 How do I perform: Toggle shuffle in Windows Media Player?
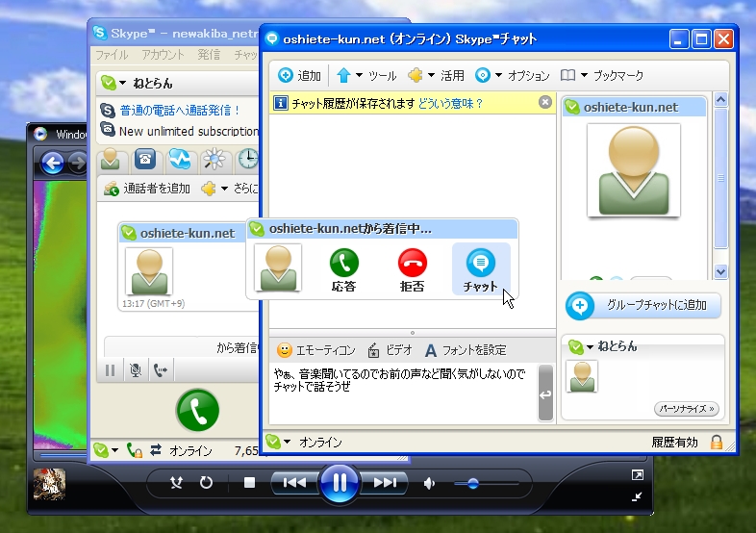pyautogui.click(x=176, y=482)
